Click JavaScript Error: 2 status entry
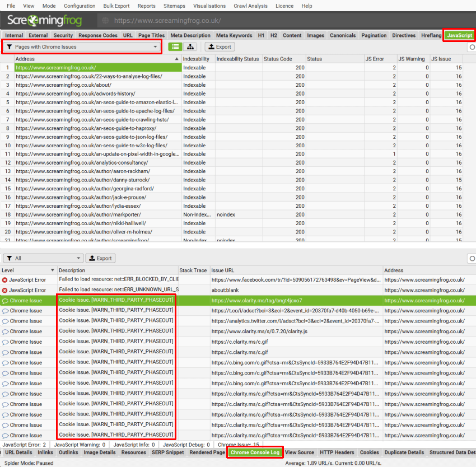Image resolution: width=476 pixels, height=467 pixels. (x=24, y=445)
